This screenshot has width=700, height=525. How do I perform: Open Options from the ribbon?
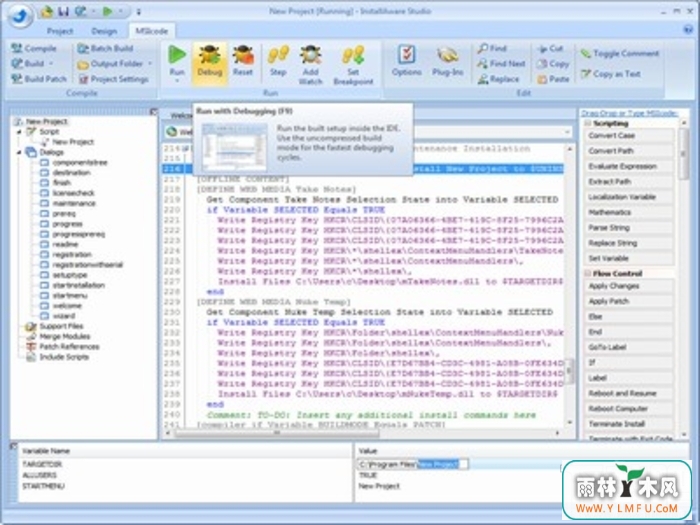(406, 60)
